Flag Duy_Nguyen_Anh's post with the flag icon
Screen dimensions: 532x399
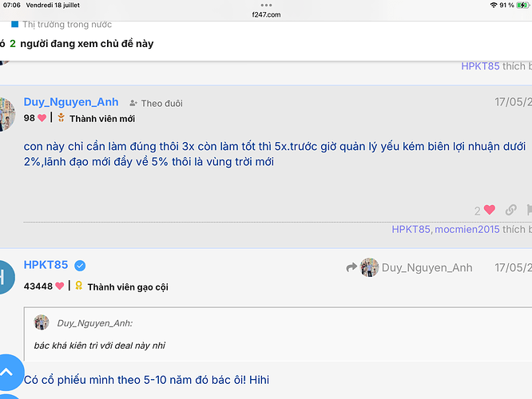pos(529,210)
